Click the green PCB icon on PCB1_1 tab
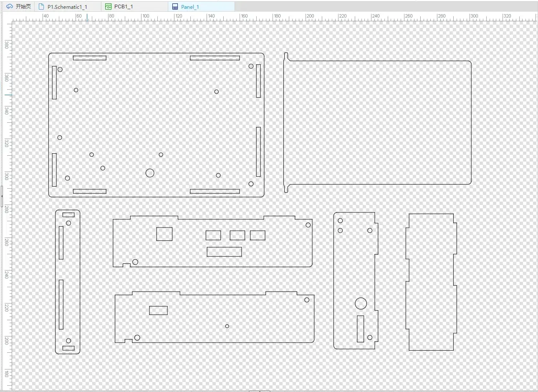The width and height of the screenshot is (538, 392). pyautogui.click(x=109, y=7)
